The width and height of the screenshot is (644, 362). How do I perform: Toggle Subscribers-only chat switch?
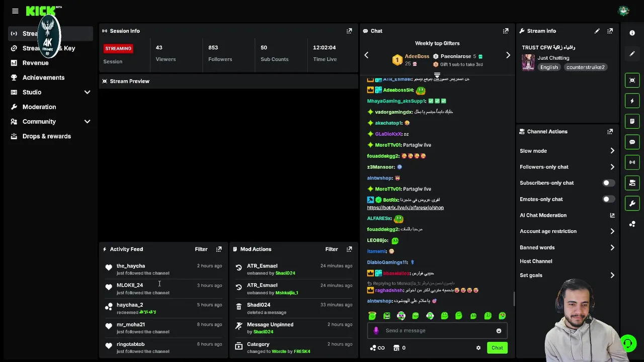[608, 183]
